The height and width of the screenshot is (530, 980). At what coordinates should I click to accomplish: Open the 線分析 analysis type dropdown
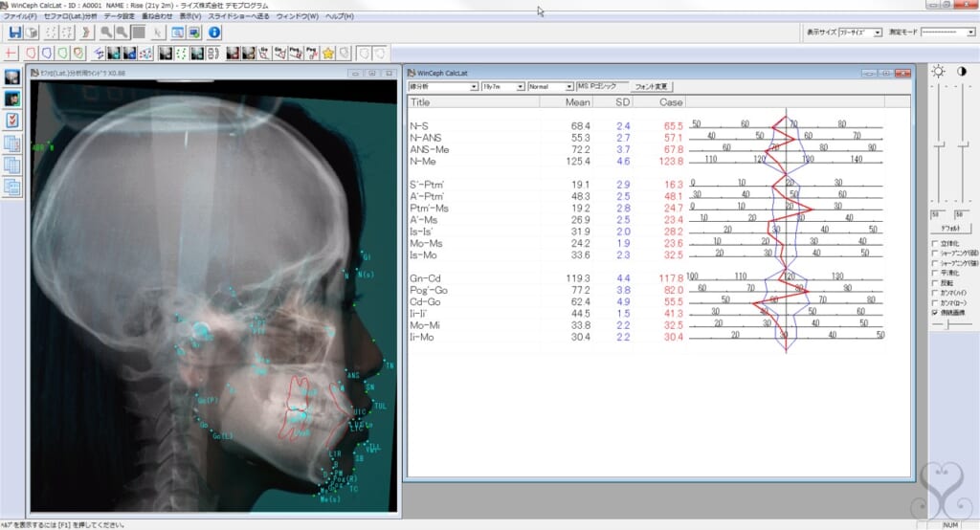(x=443, y=87)
